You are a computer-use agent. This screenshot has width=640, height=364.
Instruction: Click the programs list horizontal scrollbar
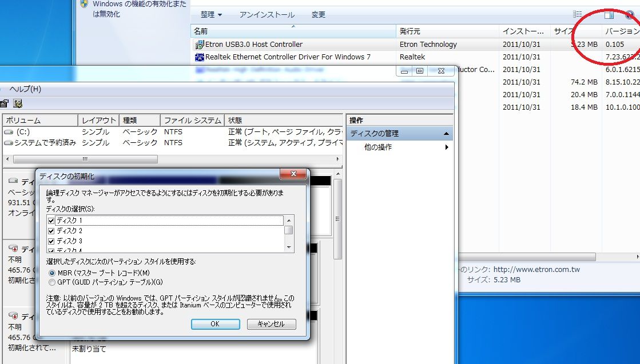tap(527, 257)
